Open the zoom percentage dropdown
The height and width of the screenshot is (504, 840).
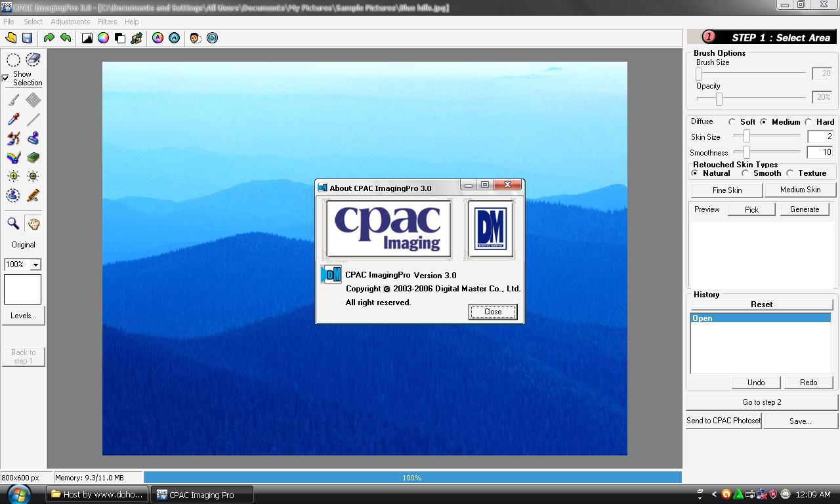[36, 264]
